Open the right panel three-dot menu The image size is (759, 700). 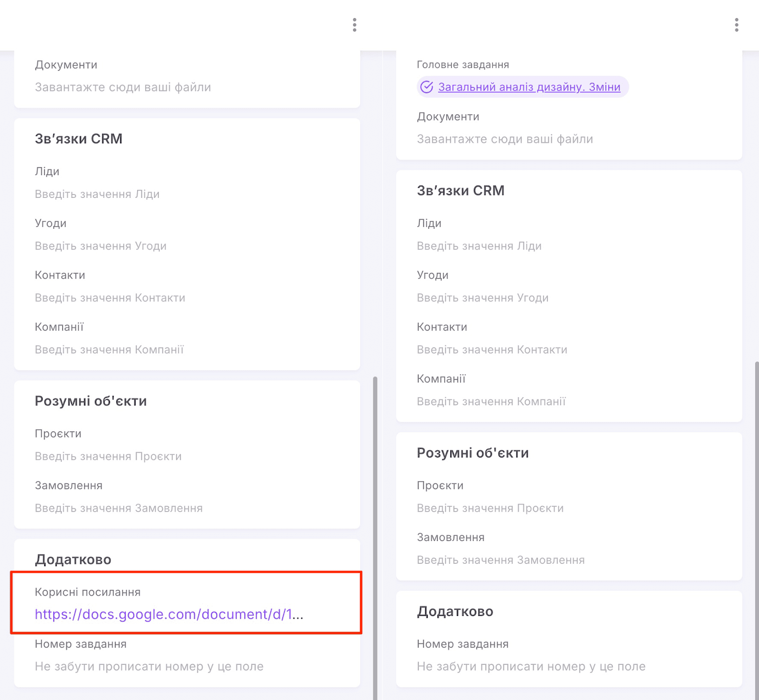(x=736, y=25)
